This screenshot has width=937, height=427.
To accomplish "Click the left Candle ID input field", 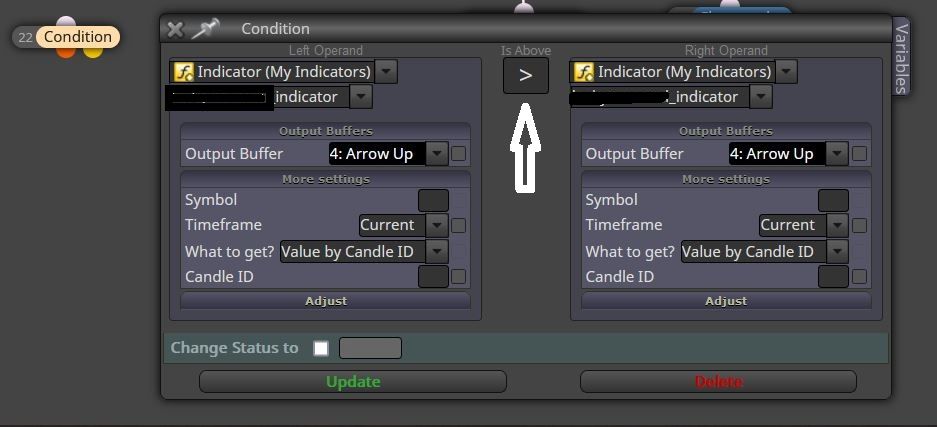I will [433, 277].
